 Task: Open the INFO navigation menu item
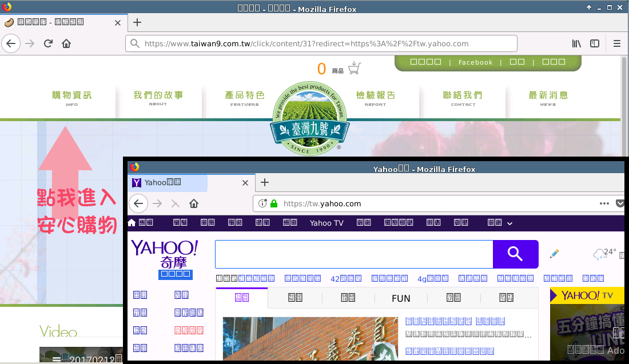(x=72, y=99)
